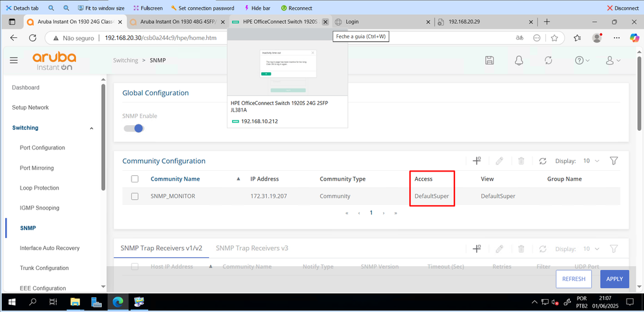Click the REFRESH button
The height and width of the screenshot is (312, 644).
tap(573, 279)
